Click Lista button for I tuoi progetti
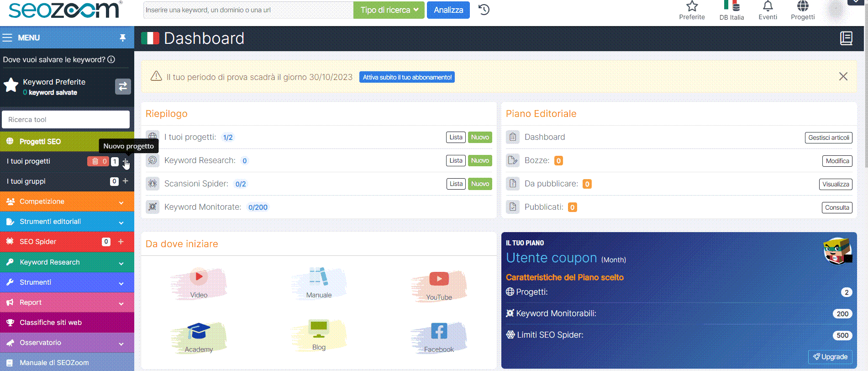Image resolution: width=868 pixels, height=371 pixels. click(456, 137)
